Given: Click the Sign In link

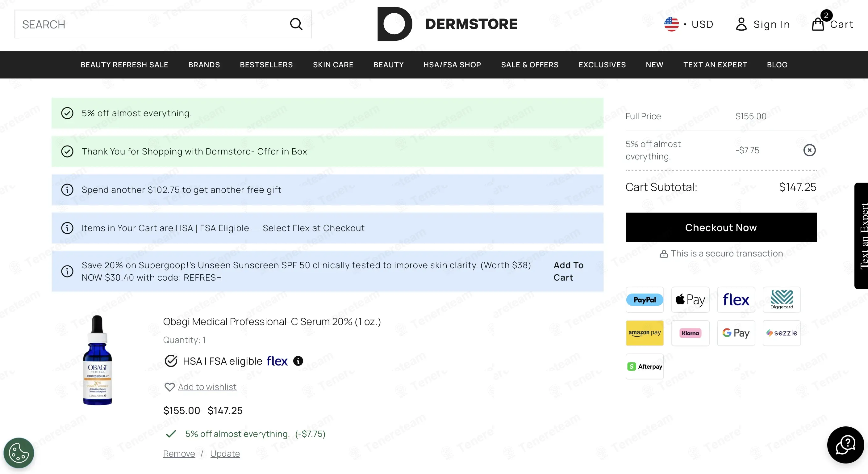Looking at the screenshot, I should coord(772,24).
